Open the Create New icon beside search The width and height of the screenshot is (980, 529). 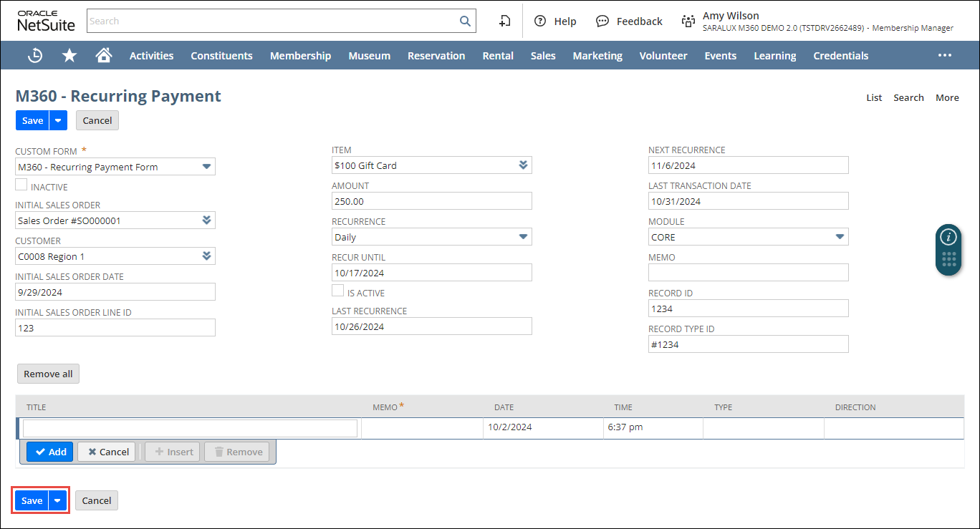[505, 21]
